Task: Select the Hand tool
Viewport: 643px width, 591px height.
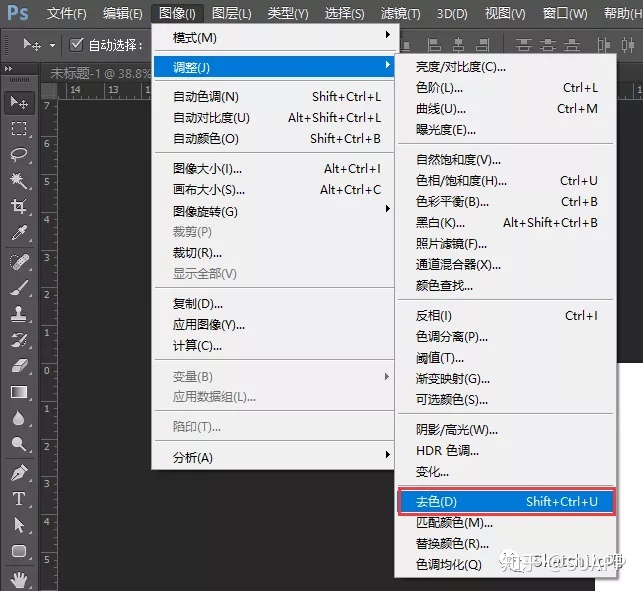Action: coord(19,579)
